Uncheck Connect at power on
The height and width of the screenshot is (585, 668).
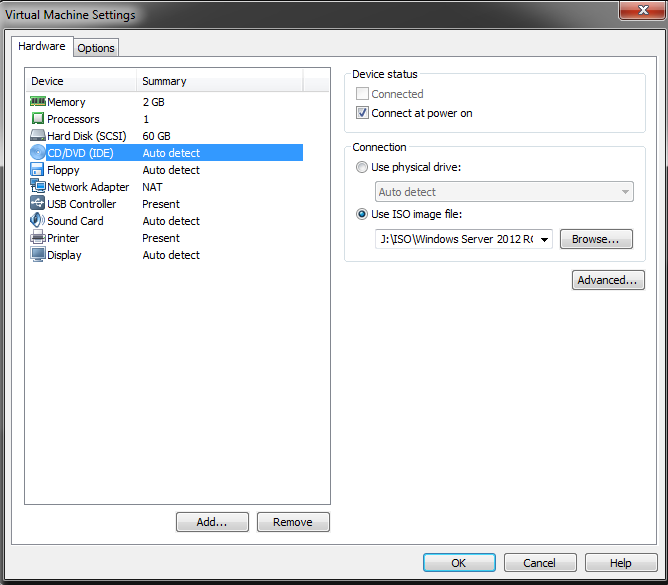(x=362, y=113)
